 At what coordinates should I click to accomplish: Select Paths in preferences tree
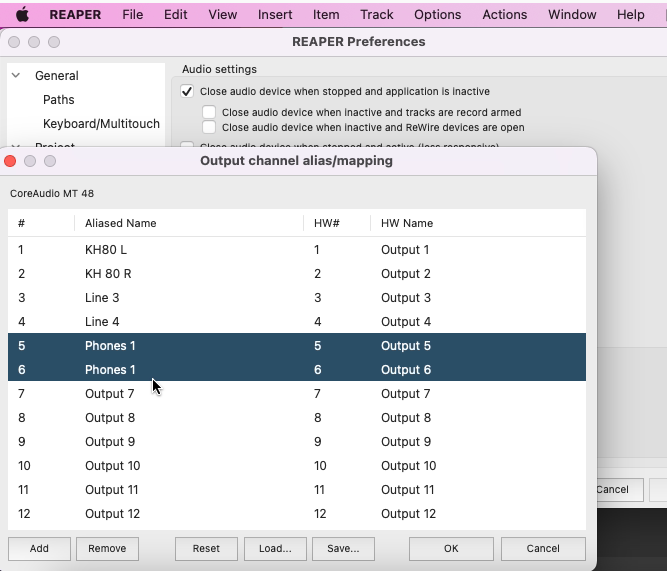[x=59, y=100]
